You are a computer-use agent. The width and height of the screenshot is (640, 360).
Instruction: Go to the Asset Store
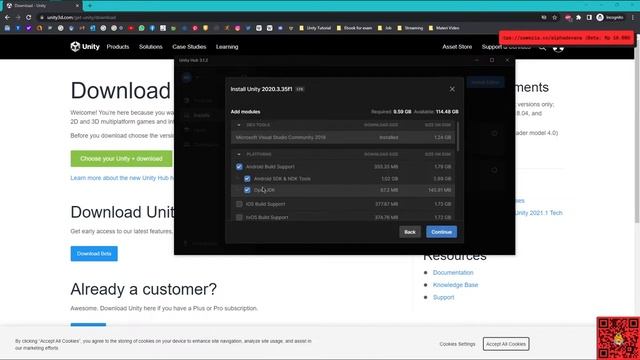[457, 47]
